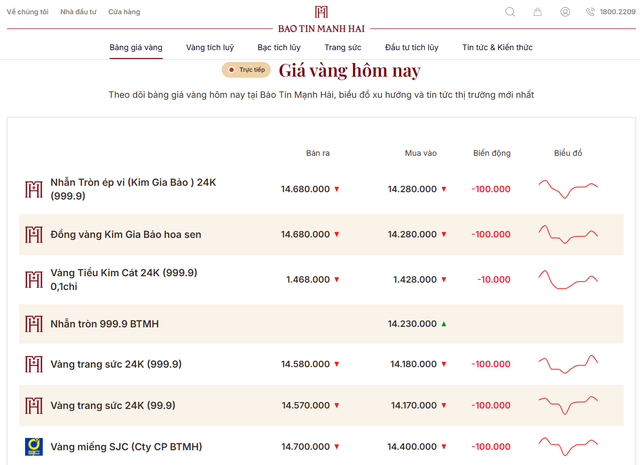Click the brand icon beside Vàng trang sức 24K (99.9)

pos(33,405)
